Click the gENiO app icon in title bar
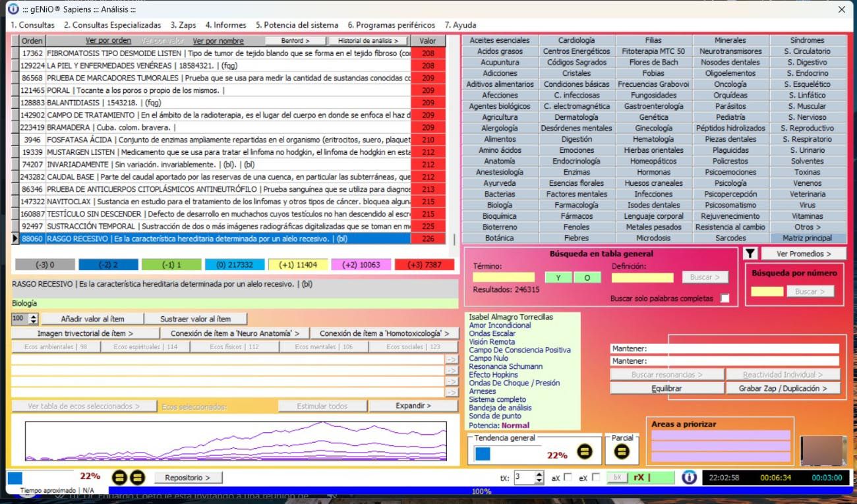This screenshot has width=857, height=504. click(13, 9)
